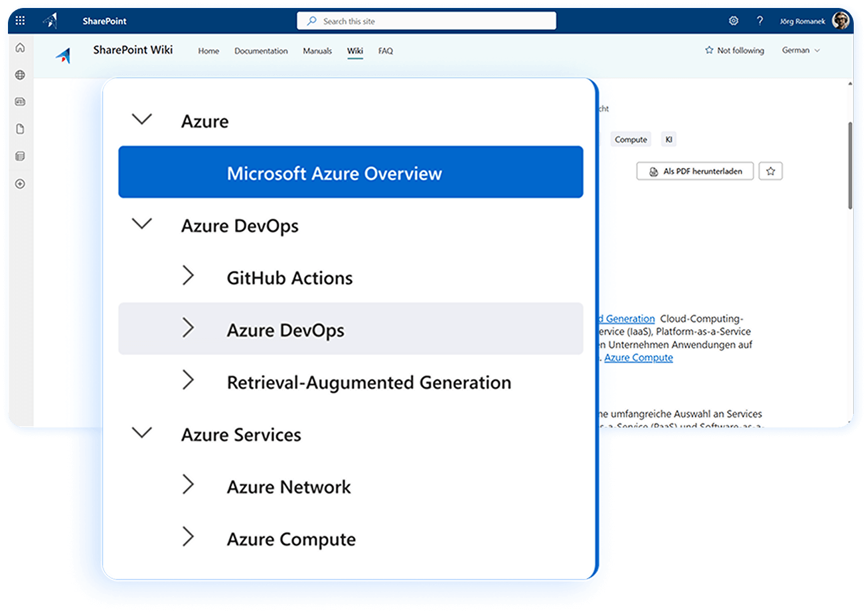Click the scrollbar up arrow
The height and width of the screenshot is (616, 867).
[850, 84]
